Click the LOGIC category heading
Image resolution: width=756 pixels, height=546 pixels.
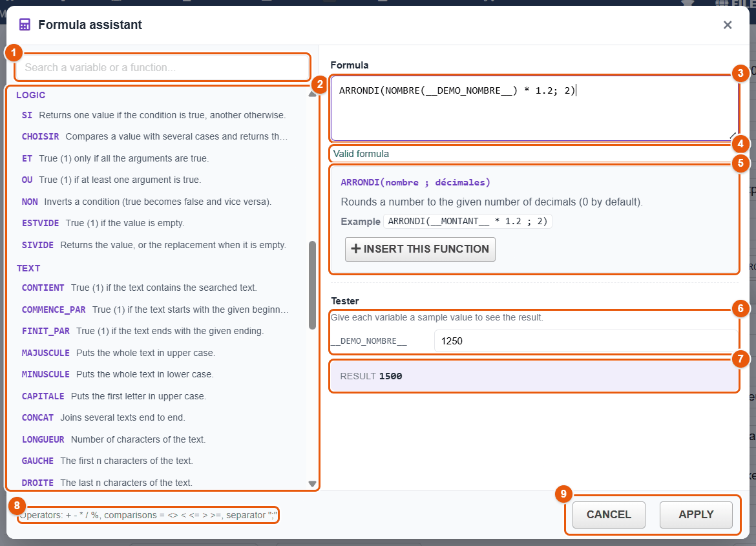point(31,96)
